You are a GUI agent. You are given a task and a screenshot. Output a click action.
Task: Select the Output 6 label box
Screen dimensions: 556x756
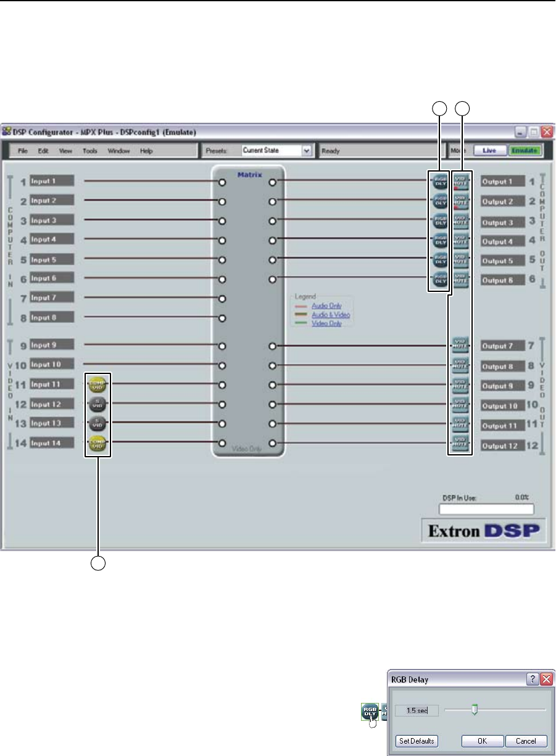point(502,280)
